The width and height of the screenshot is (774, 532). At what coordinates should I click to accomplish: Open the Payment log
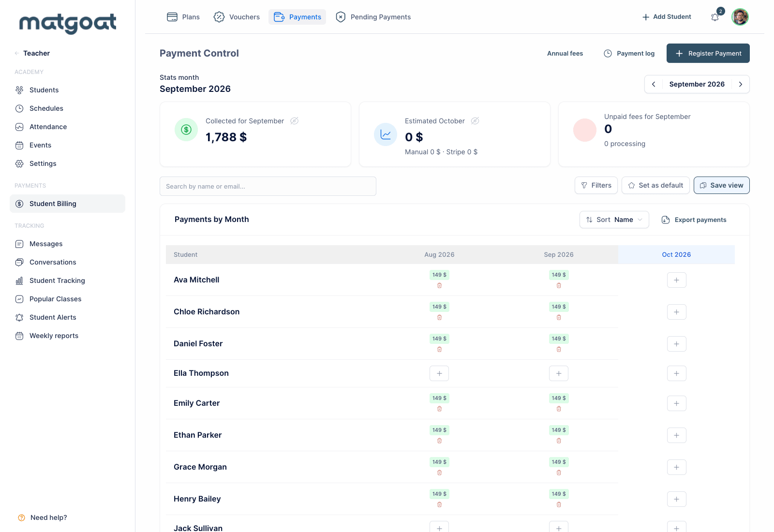coord(629,53)
